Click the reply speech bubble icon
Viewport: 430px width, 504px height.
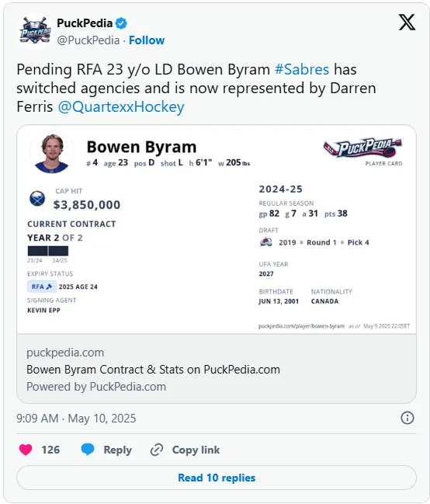click(88, 450)
